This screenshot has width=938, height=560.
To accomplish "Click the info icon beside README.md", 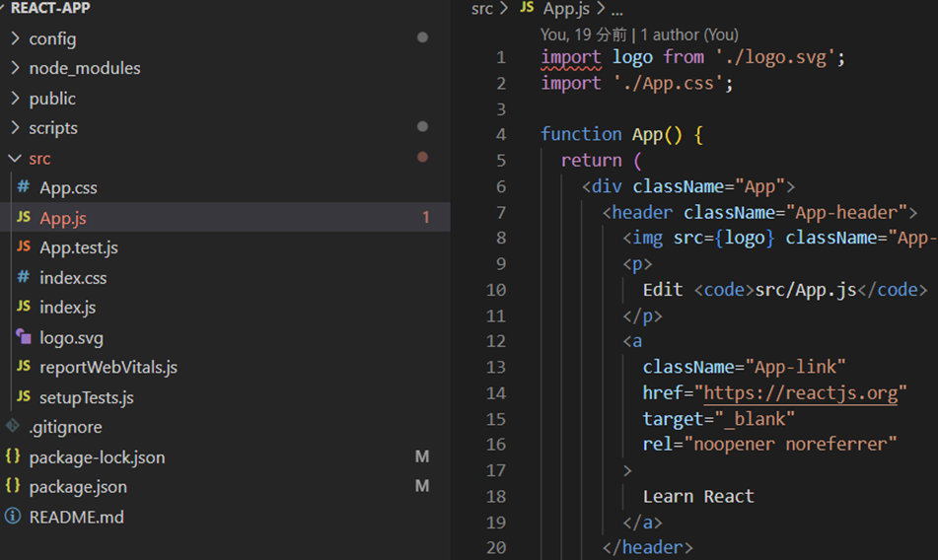I will coord(13,516).
